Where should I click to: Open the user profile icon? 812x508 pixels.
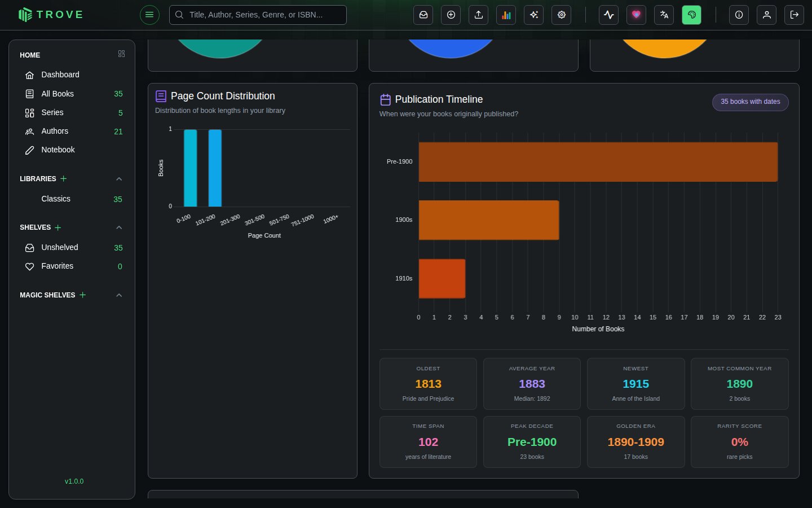point(767,15)
